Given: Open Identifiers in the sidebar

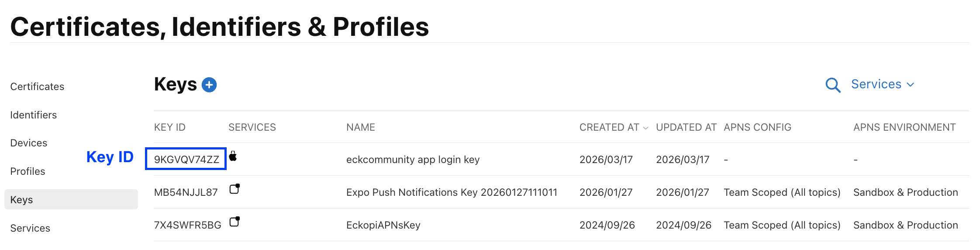Looking at the screenshot, I should pos(34,115).
